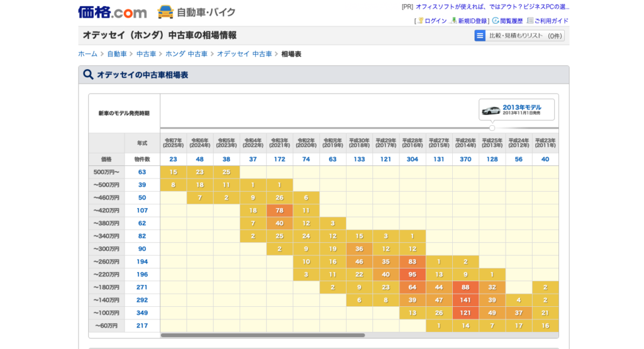This screenshot has width=644, height=349.
Task: Go to 中古車 breadcrumb
Action: point(146,54)
